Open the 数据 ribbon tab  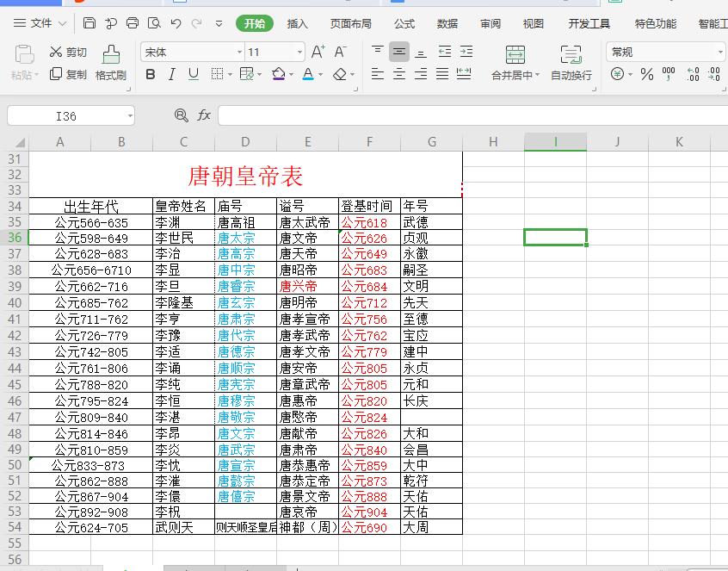tap(447, 23)
